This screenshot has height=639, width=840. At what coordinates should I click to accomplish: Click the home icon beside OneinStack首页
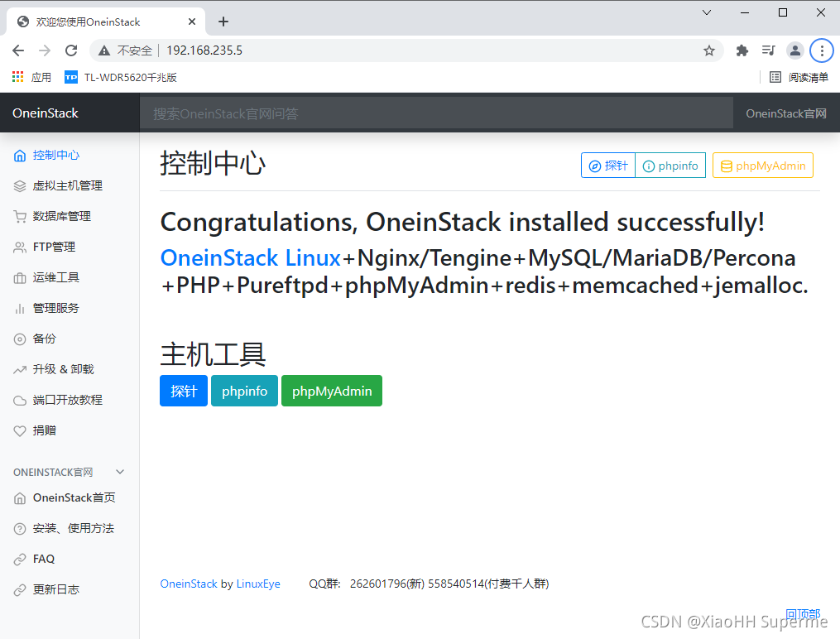(20, 498)
